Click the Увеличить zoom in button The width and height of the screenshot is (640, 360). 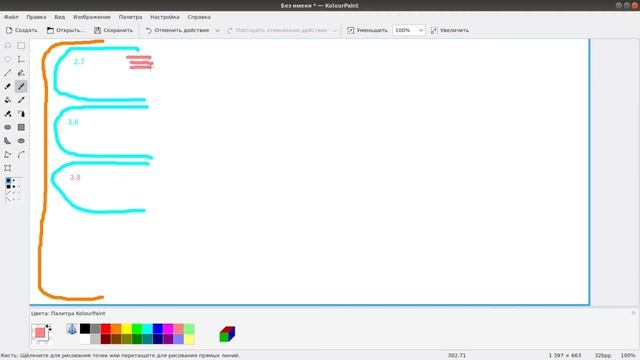[450, 30]
